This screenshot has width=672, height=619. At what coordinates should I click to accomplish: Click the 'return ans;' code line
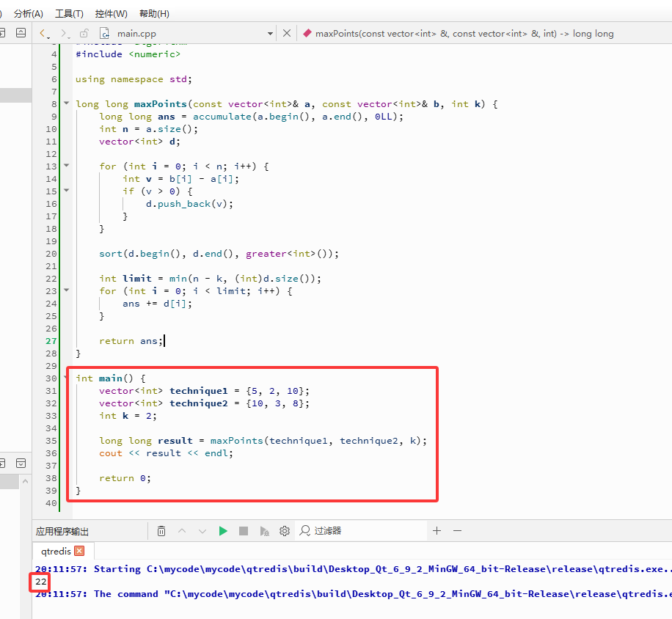tap(131, 341)
